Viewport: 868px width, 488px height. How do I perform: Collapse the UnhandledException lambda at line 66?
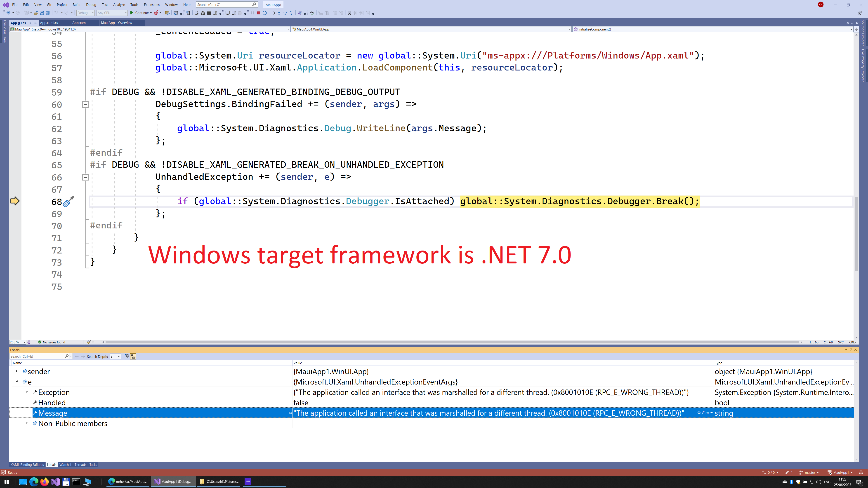pyautogui.click(x=85, y=178)
